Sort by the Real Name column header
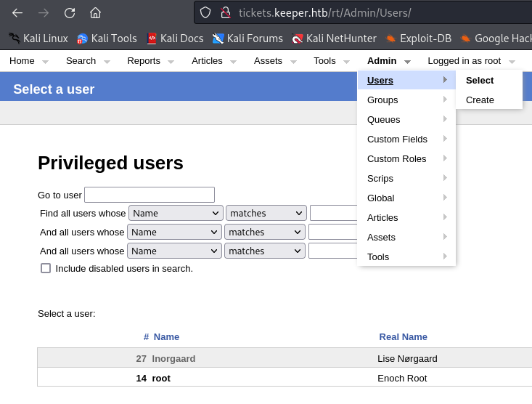This screenshot has height=404, width=532. click(x=403, y=336)
